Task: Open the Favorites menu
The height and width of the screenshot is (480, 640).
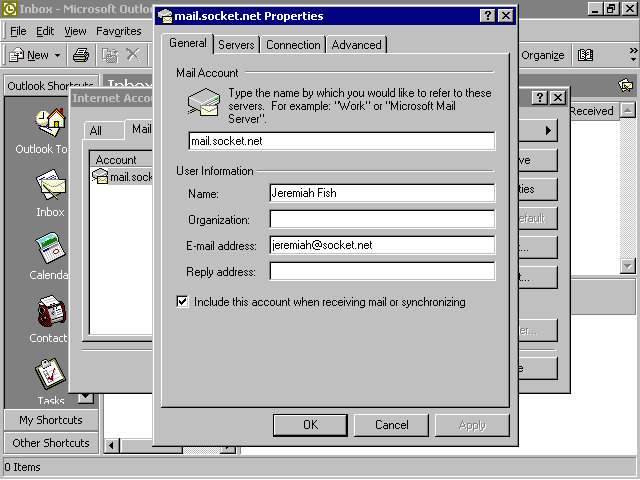Action: coord(119,31)
